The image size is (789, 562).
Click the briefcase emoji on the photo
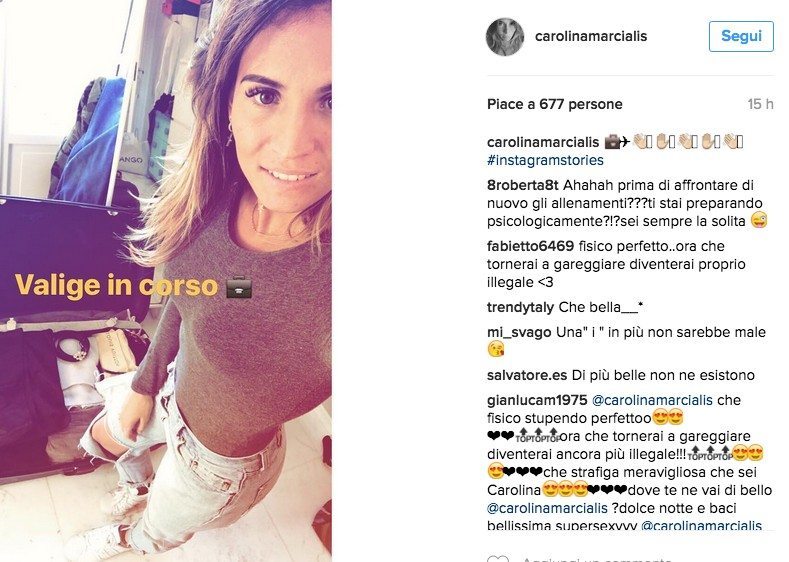[x=239, y=286]
